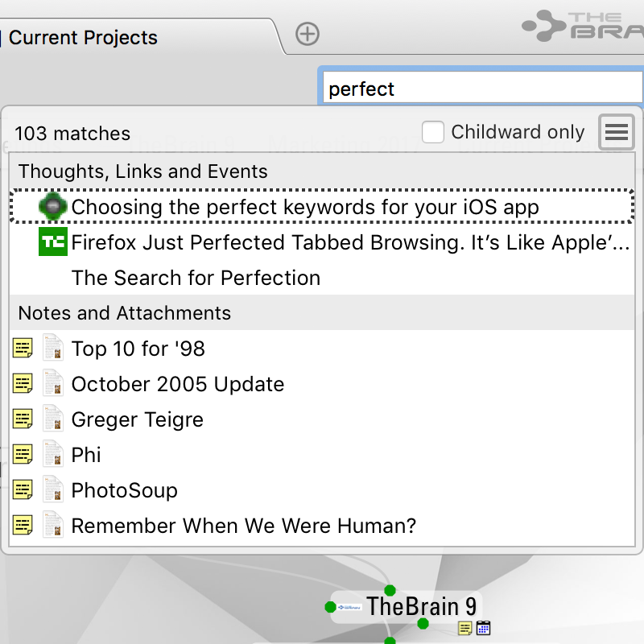Viewport: 644px width, 644px height.
Task: Enable the Childward only checkbox
Action: point(433,133)
